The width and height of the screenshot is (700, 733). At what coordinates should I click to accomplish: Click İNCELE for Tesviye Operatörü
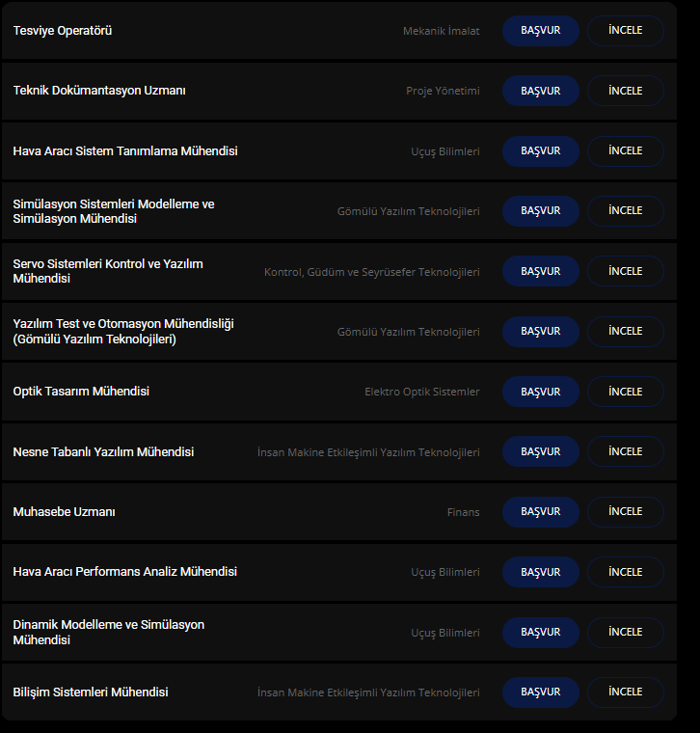coord(625,31)
